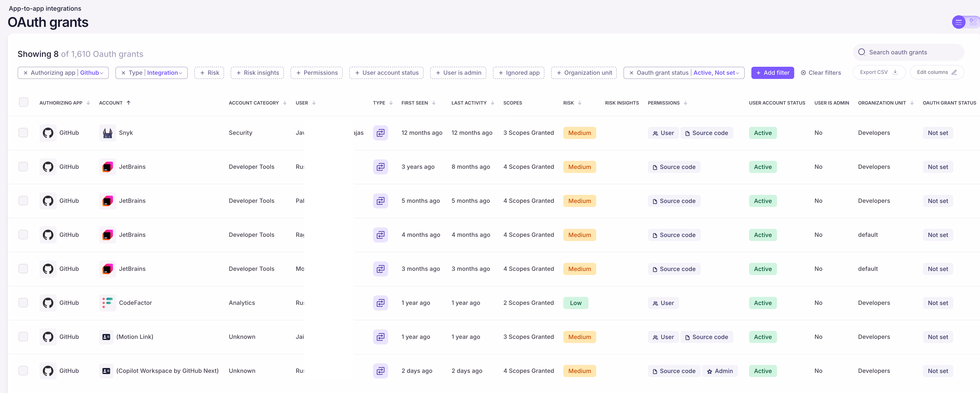Image resolution: width=980 pixels, height=393 pixels.
Task: Add the User account status filter chip
Action: click(x=386, y=73)
